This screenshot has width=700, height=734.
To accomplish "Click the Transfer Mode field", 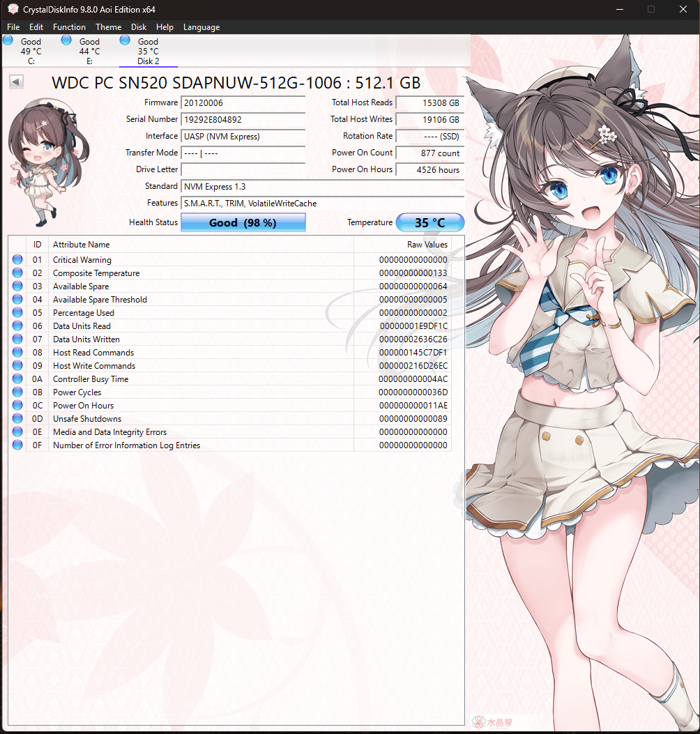I will [x=243, y=153].
